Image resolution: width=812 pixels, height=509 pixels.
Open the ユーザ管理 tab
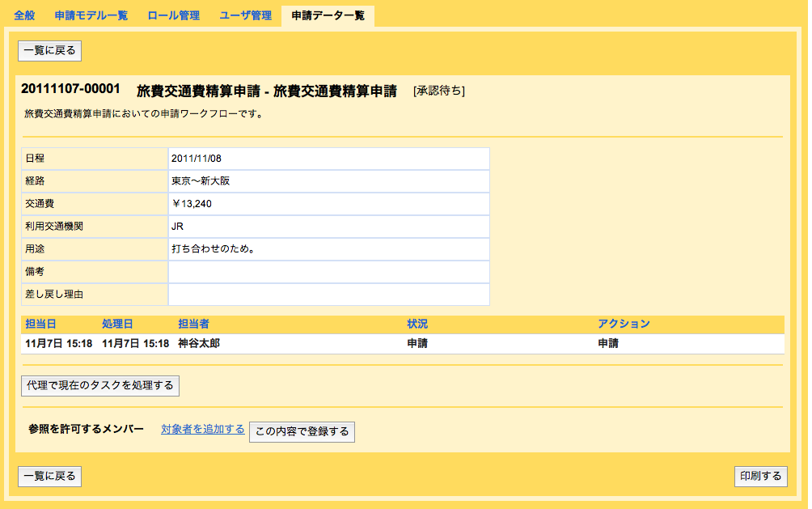pos(243,14)
